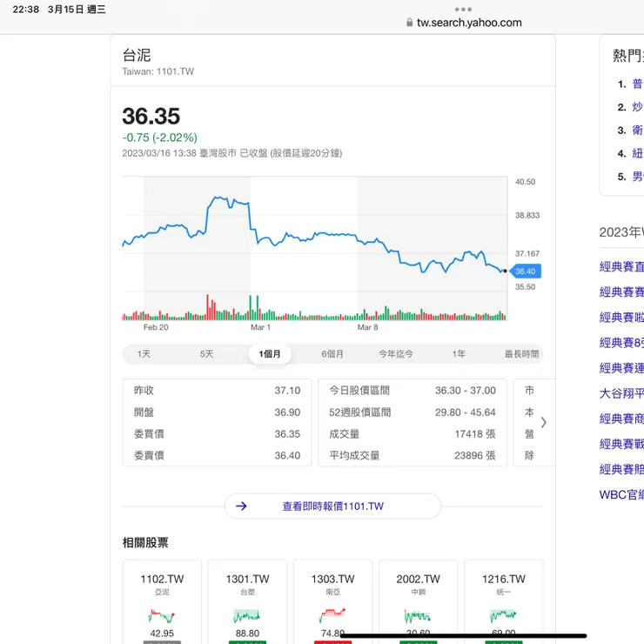
Task: Select the 5天 chart range
Action: click(x=206, y=354)
